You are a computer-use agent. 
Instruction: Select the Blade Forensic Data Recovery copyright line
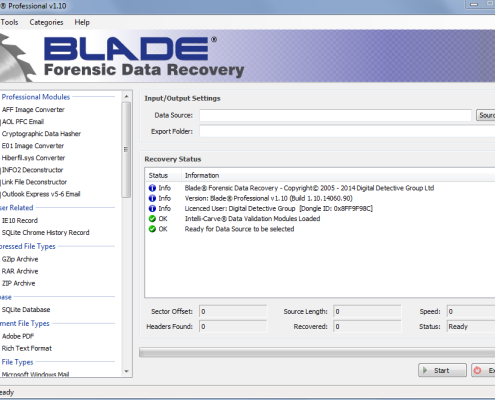click(309, 188)
